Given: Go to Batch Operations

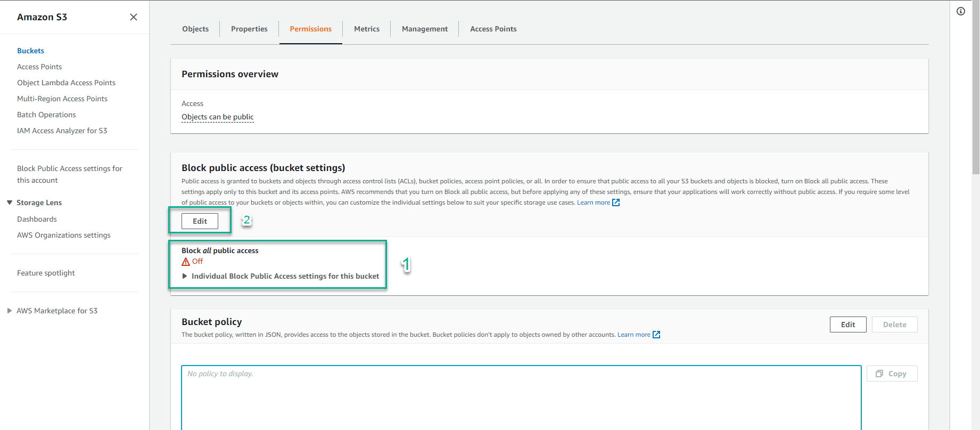Looking at the screenshot, I should click(46, 115).
